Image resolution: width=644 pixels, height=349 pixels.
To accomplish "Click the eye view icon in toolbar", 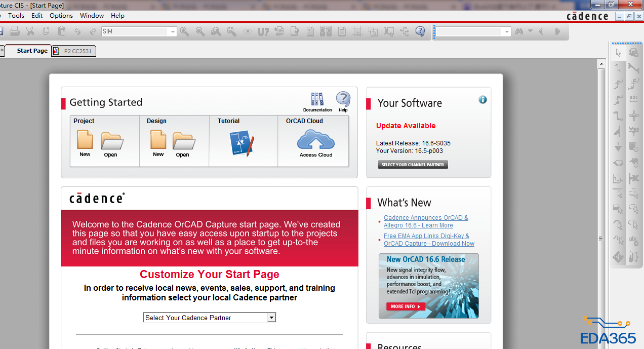I will pyautogui.click(x=248, y=31).
